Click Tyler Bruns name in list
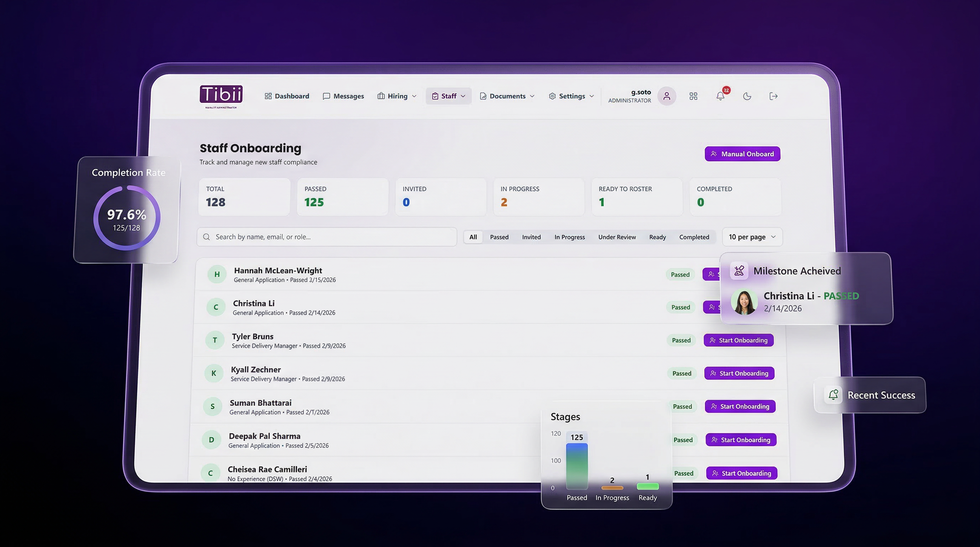Image resolution: width=980 pixels, height=547 pixels. pos(252,336)
